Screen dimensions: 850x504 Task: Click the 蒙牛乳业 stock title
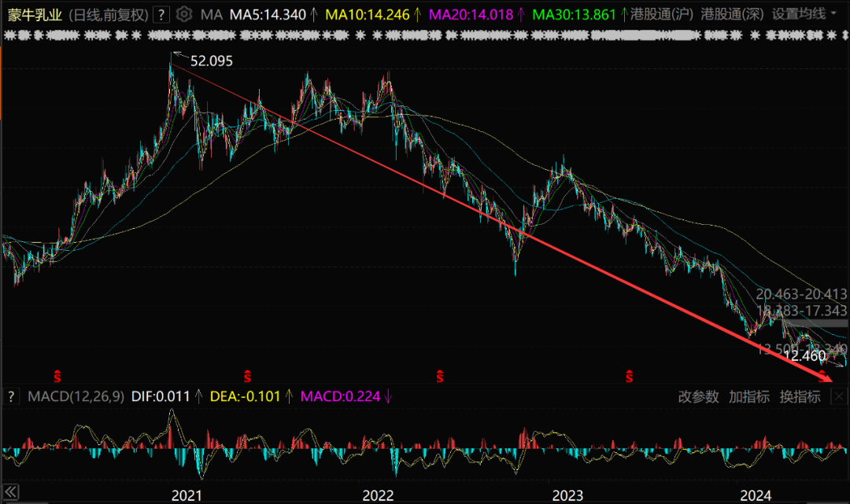click(35, 15)
